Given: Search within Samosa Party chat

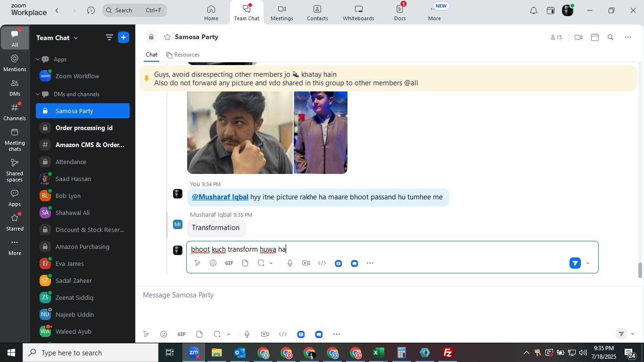Looking at the screenshot, I should point(611,37).
